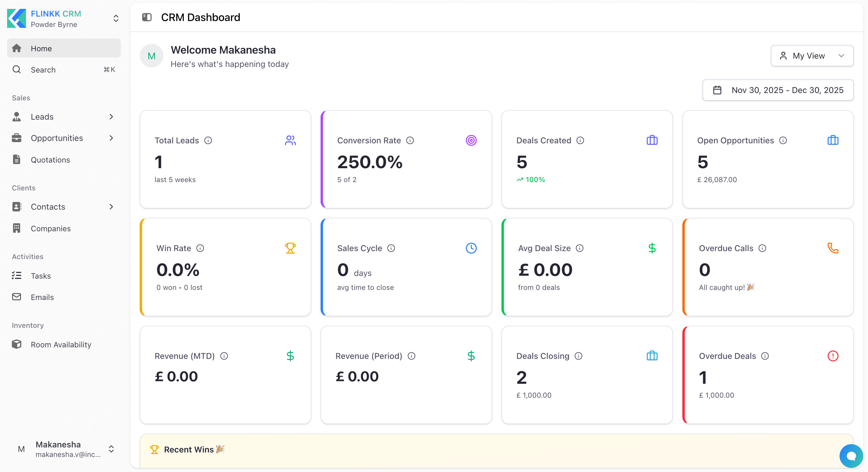Click the Companies building icon

pos(17,228)
